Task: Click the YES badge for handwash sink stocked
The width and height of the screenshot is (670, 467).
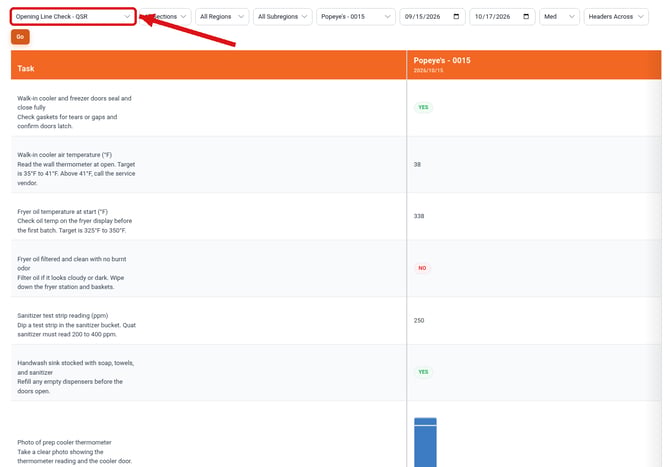Action: click(423, 372)
